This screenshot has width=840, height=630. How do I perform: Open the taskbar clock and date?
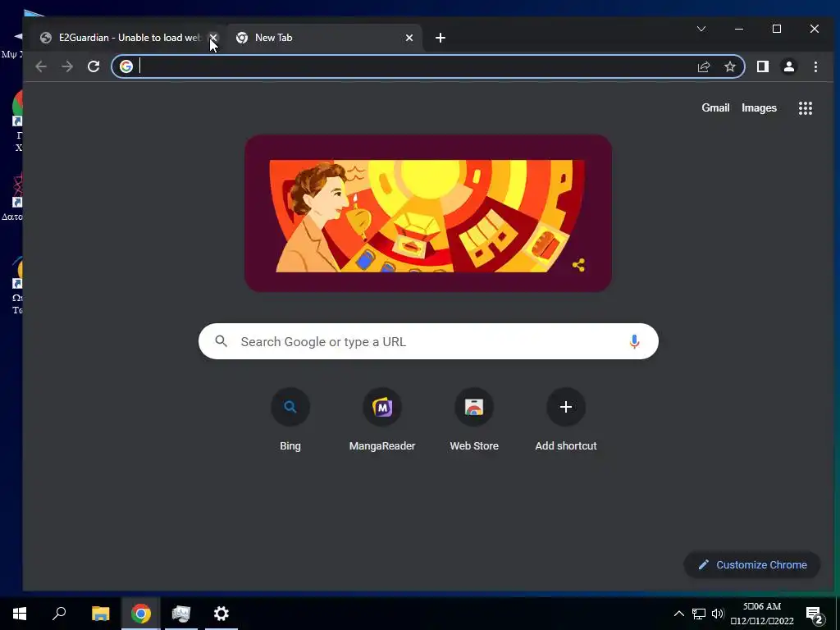tap(762, 614)
